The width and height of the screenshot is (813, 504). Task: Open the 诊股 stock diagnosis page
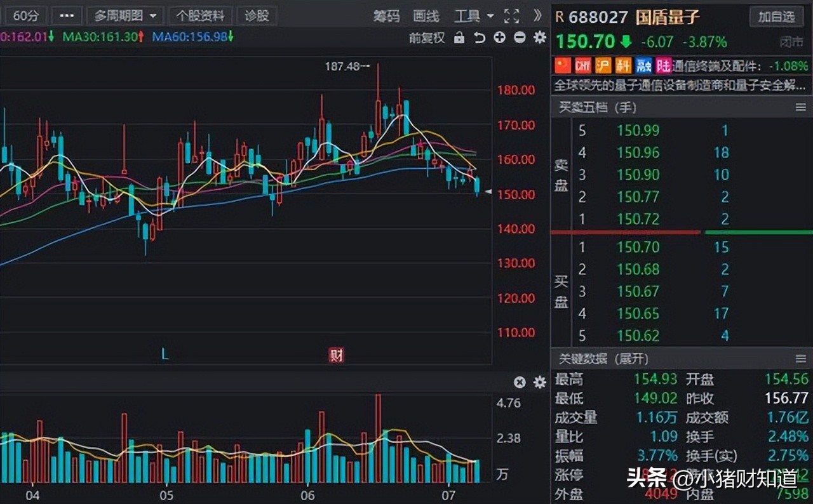pos(256,15)
